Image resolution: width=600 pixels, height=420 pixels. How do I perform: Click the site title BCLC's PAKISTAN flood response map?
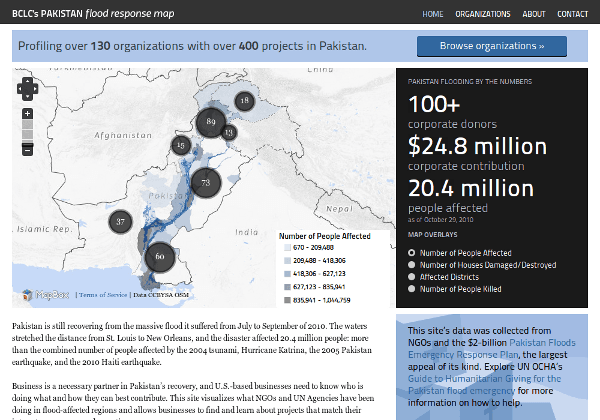93,13
